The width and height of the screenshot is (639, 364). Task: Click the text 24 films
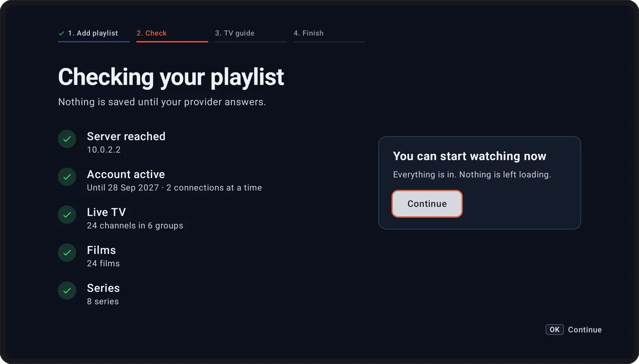point(103,264)
